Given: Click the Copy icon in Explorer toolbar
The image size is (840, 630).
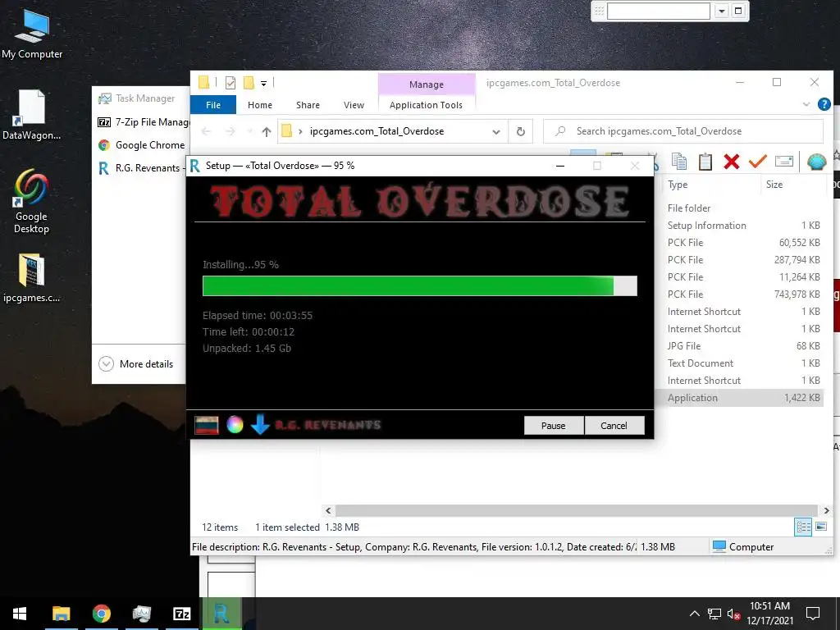Looking at the screenshot, I should (x=679, y=162).
